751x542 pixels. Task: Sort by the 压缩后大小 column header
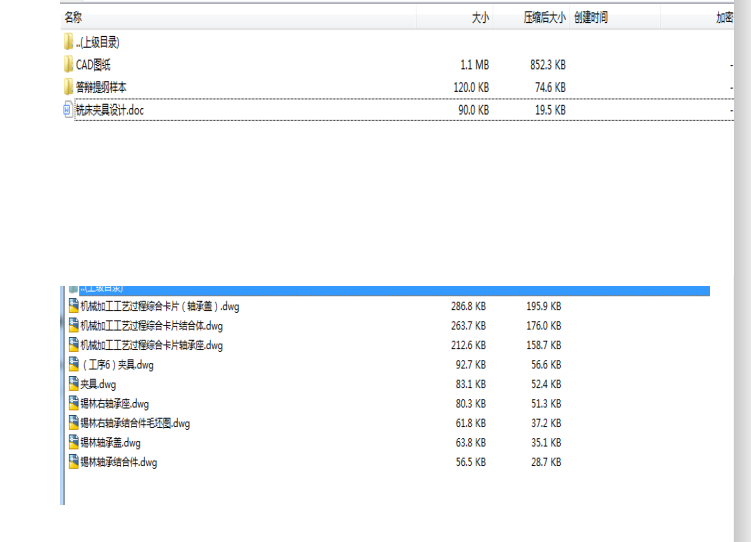point(545,18)
